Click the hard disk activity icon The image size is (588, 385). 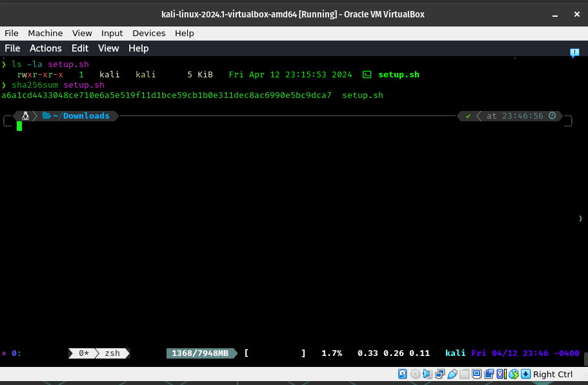403,374
